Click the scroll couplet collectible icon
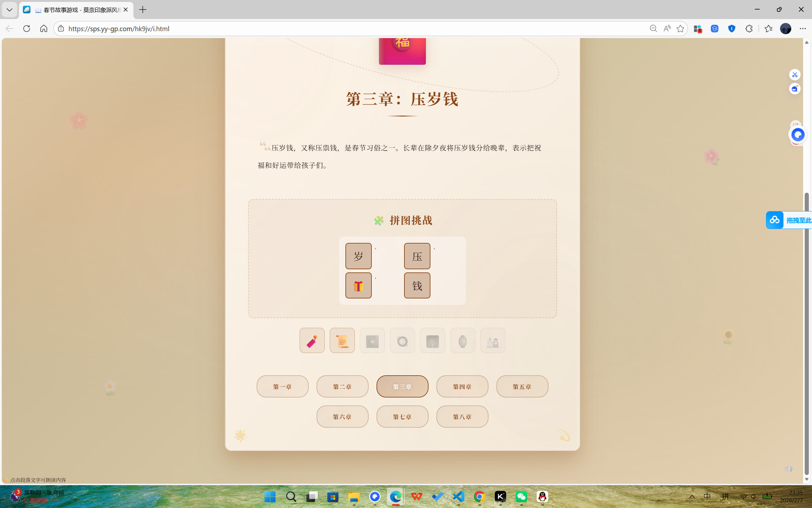 click(x=342, y=340)
